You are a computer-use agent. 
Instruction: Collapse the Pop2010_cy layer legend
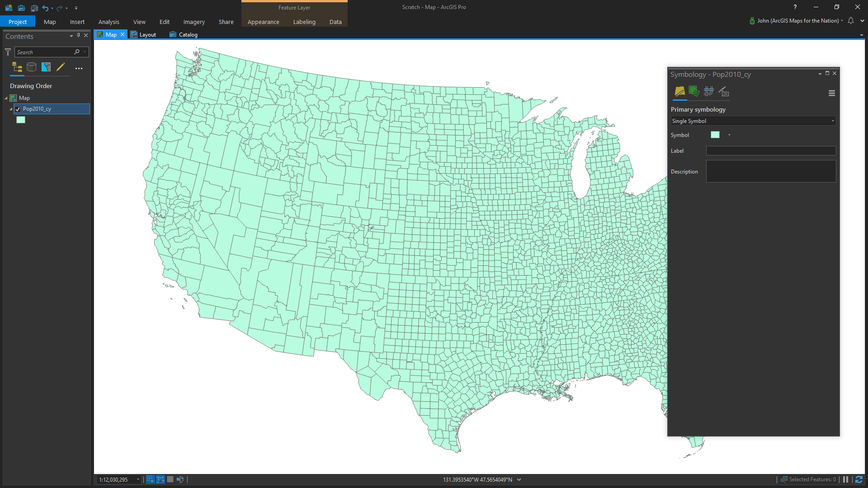pyautogui.click(x=11, y=109)
